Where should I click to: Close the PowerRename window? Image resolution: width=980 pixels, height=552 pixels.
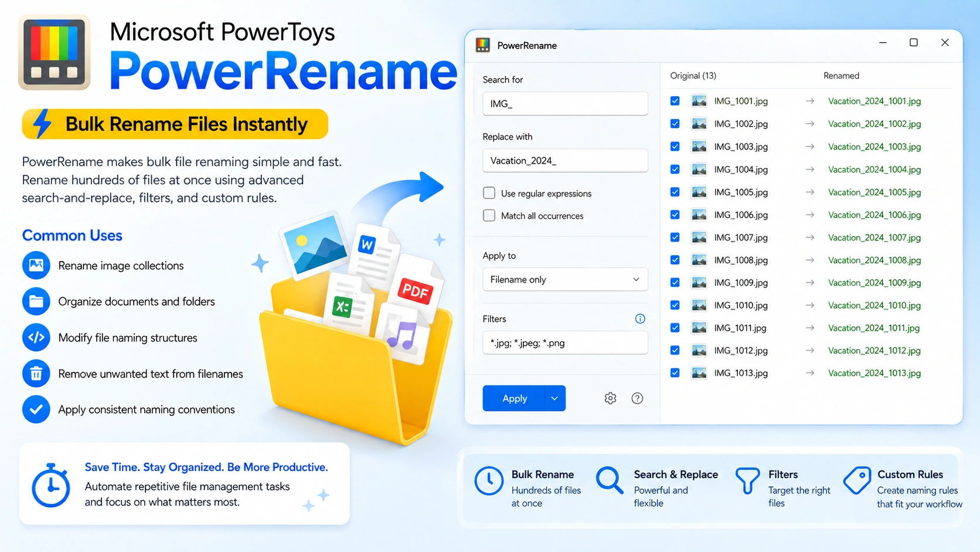[945, 42]
